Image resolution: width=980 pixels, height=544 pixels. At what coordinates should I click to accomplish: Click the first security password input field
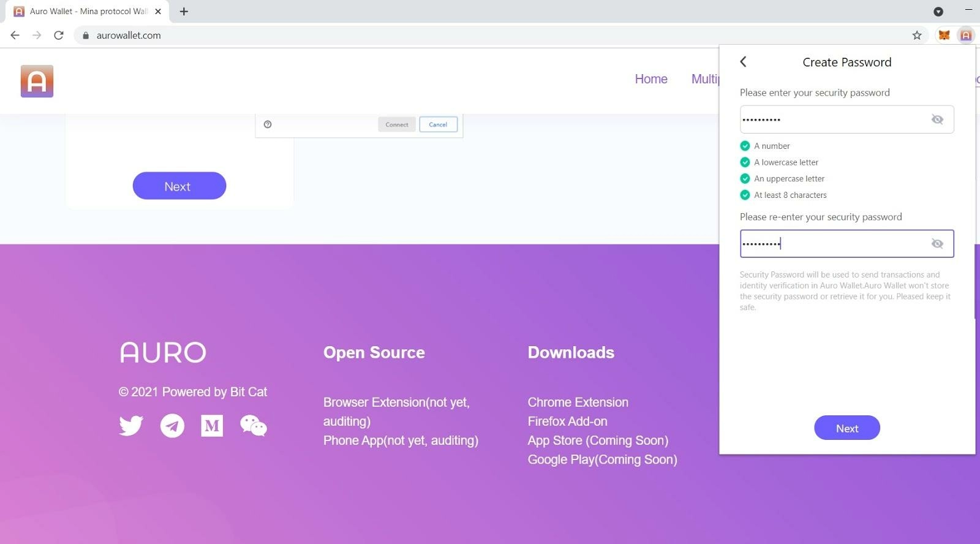click(x=846, y=119)
